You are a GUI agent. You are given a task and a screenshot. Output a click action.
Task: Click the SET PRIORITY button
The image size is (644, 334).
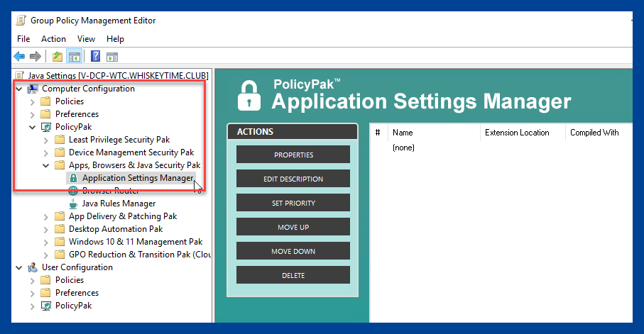tap(293, 203)
